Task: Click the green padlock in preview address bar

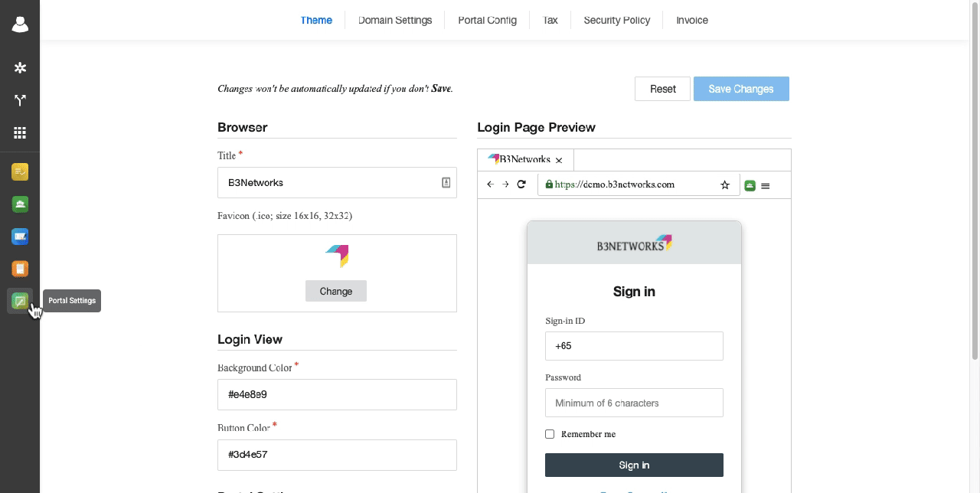Action: (x=548, y=184)
